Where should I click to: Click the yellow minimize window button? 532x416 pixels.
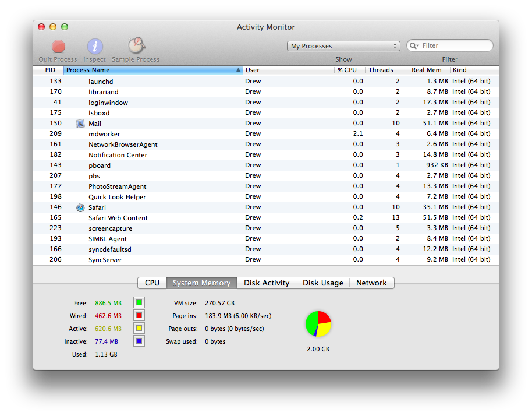coord(53,27)
